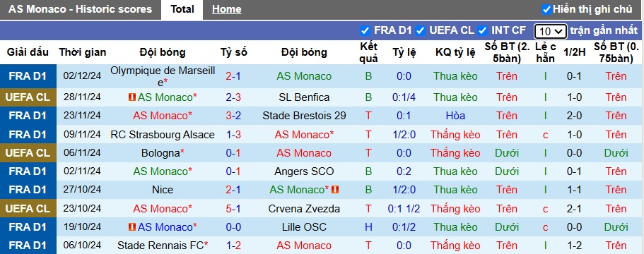Click FRA D1 badge for Marseille match
Screen dimensions: 644x254
pyautogui.click(x=28, y=75)
